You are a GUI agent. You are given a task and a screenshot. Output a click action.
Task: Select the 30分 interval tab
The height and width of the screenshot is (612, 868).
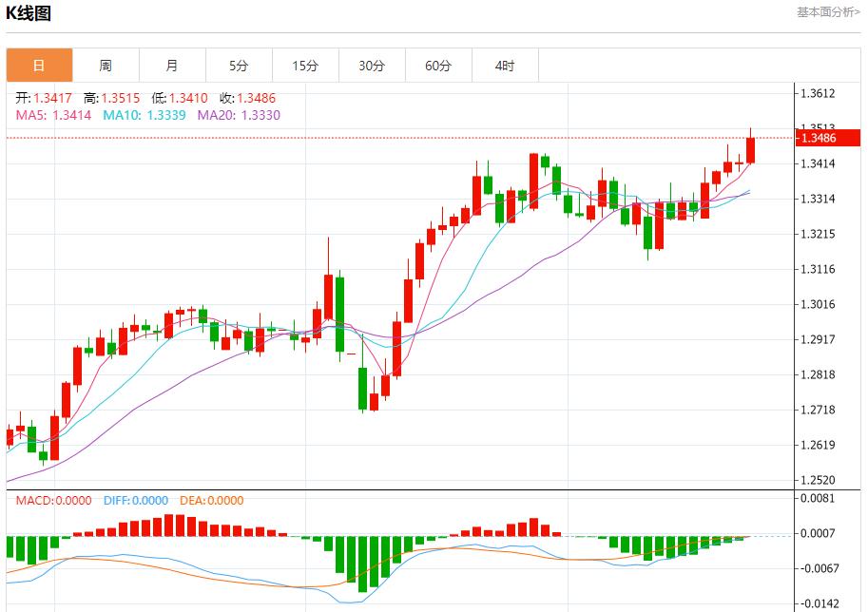(x=372, y=66)
